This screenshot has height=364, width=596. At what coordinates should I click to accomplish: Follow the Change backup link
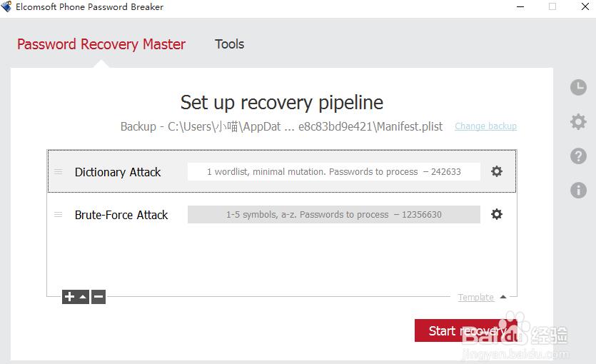point(486,126)
